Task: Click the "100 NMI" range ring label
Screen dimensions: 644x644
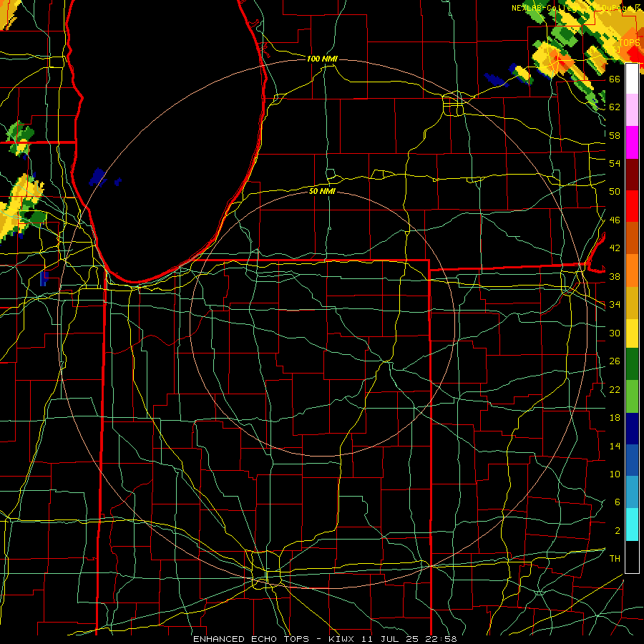Action: coord(322,59)
